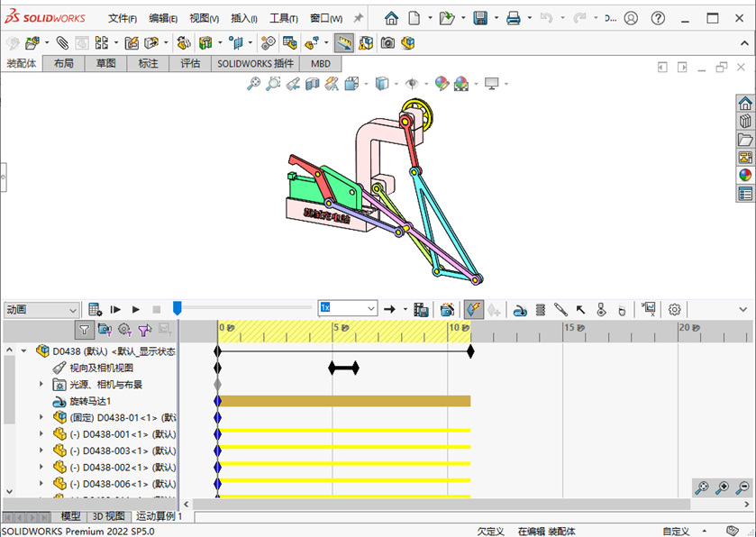The width and height of the screenshot is (756, 537).
Task: Add a rotary Motor from motion toolbar
Action: click(520, 309)
